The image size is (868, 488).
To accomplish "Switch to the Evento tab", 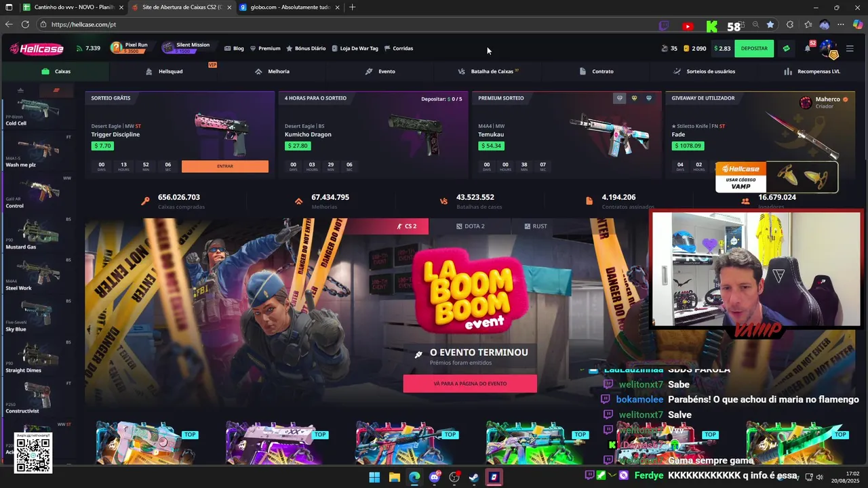I will [380, 71].
